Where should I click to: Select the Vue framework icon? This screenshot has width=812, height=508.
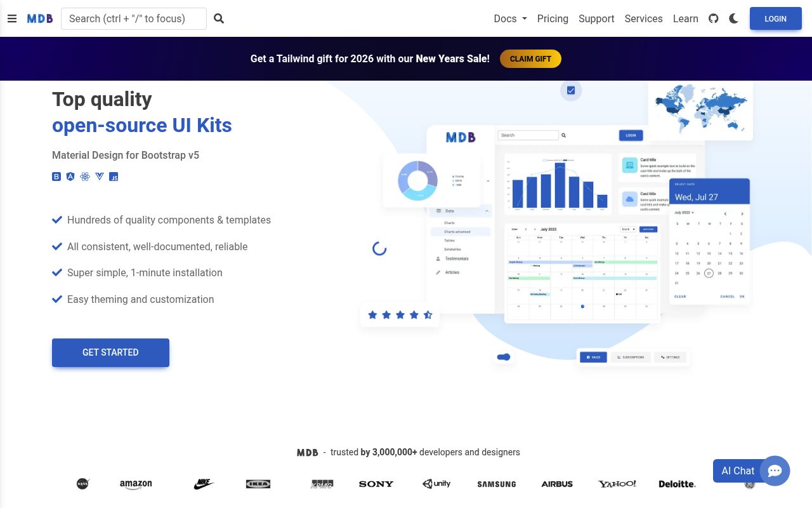coord(100,177)
